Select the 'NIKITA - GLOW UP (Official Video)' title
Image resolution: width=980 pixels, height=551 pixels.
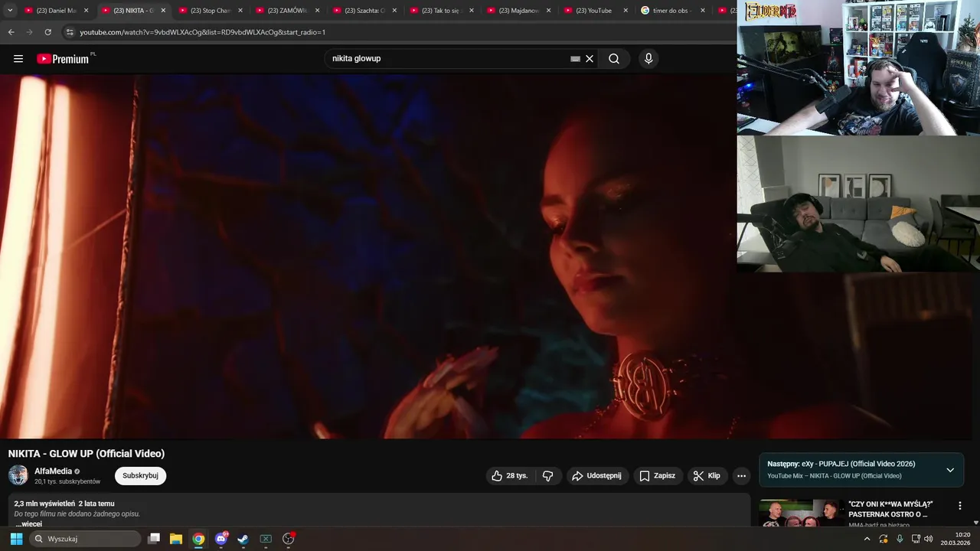click(x=87, y=454)
